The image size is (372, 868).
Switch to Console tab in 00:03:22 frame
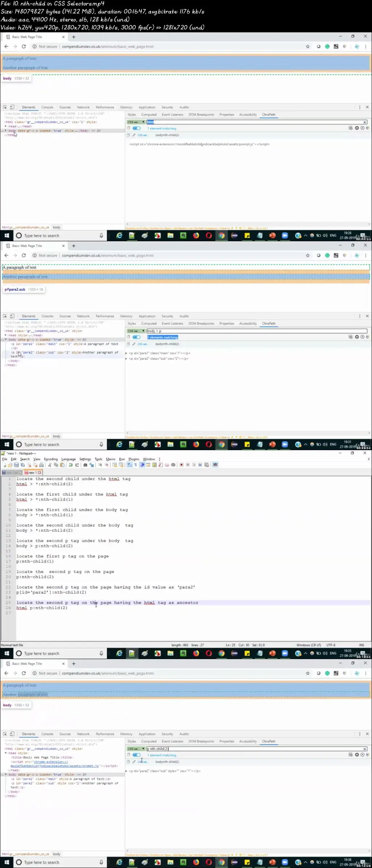47,107
